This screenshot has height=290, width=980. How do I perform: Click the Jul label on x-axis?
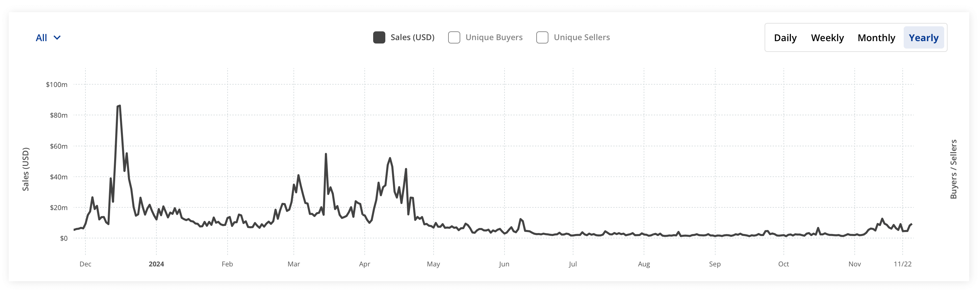pyautogui.click(x=572, y=264)
